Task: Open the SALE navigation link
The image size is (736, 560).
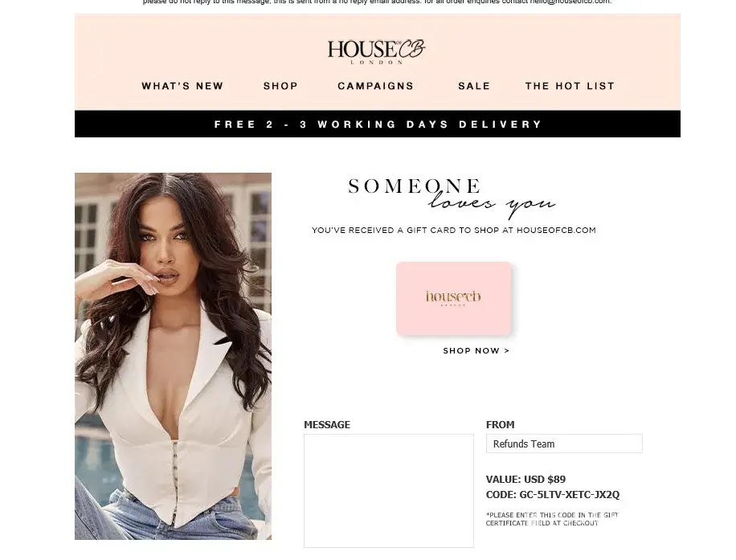Action: pyautogui.click(x=474, y=86)
